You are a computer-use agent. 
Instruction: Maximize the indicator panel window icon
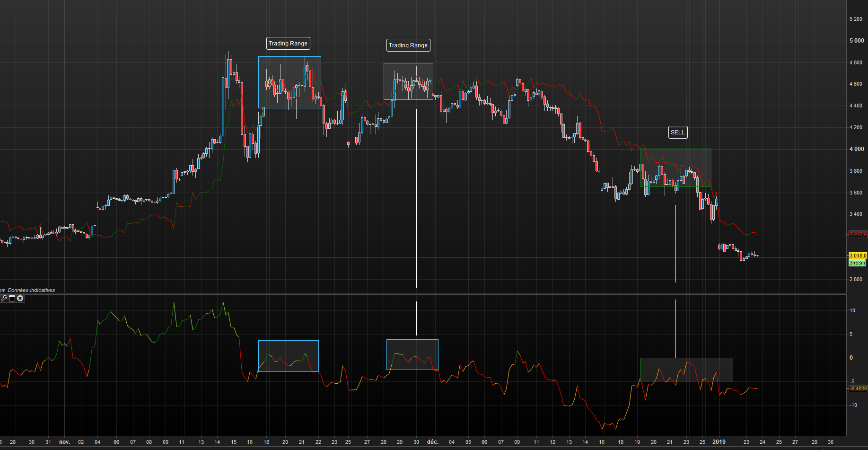[x=12, y=299]
